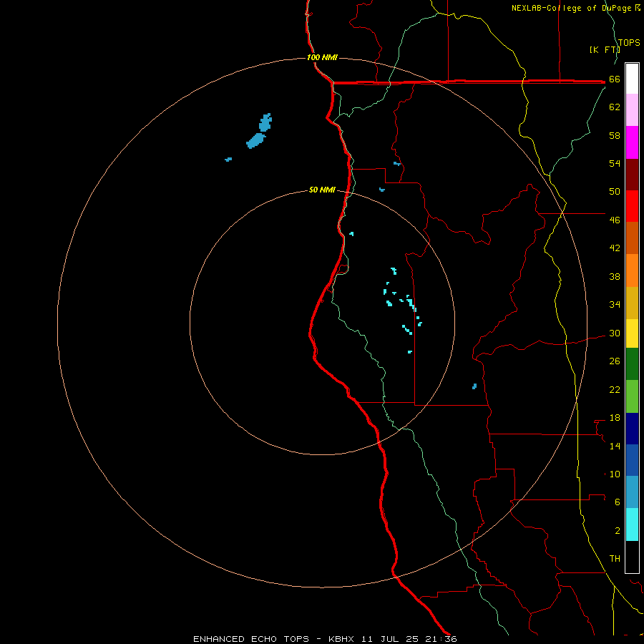This screenshot has height=644, width=644.
Task: Click the light pink legend swatch
Action: pos(632,109)
